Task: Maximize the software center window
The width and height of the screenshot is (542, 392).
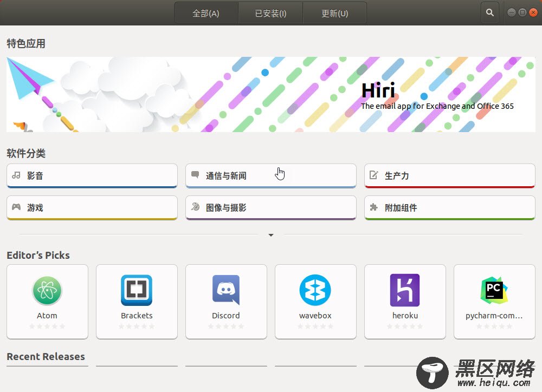Action: [522, 12]
